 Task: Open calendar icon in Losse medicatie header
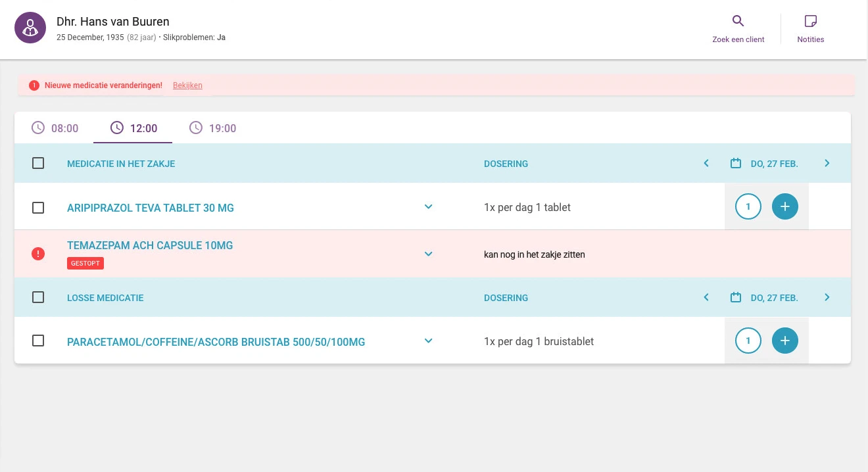736,298
